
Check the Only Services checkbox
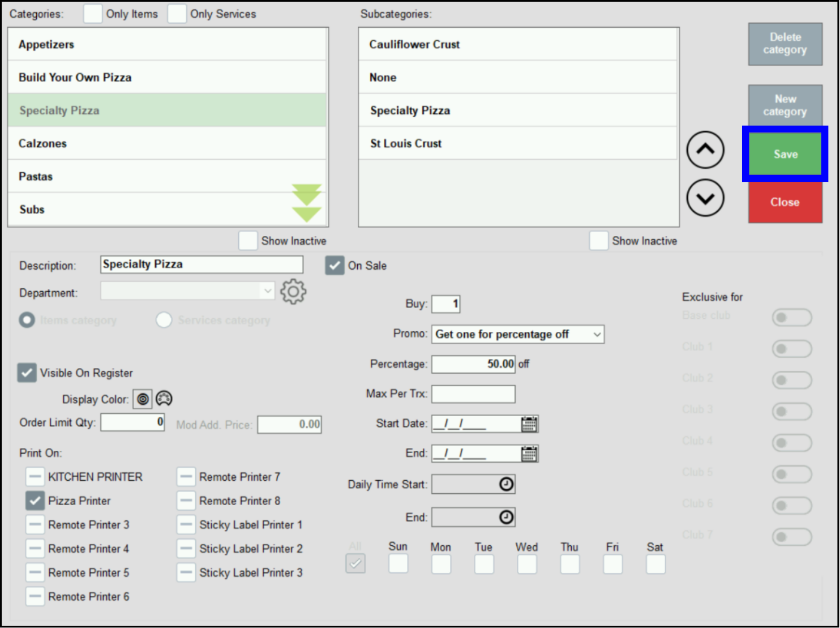tap(177, 14)
